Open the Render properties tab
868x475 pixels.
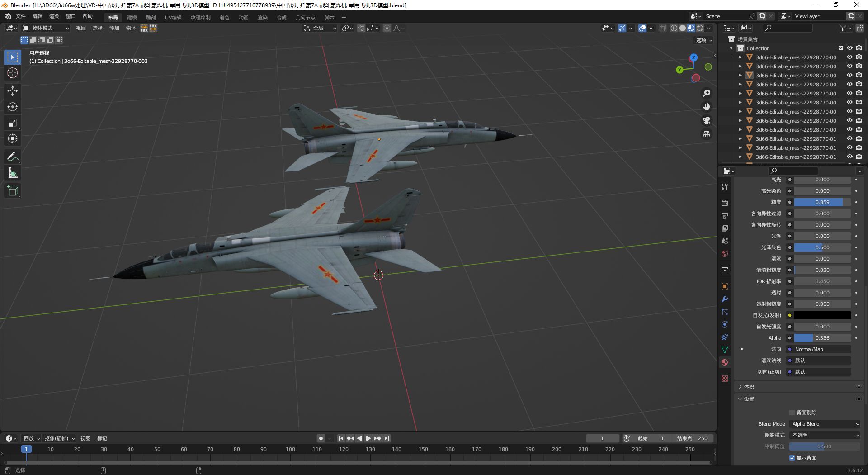pyautogui.click(x=725, y=203)
